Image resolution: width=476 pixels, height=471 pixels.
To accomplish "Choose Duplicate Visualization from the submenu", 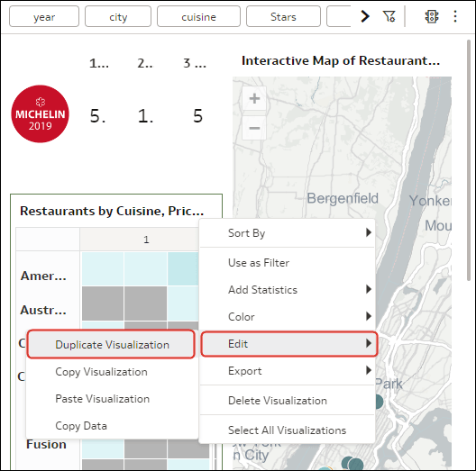I will click(x=111, y=345).
